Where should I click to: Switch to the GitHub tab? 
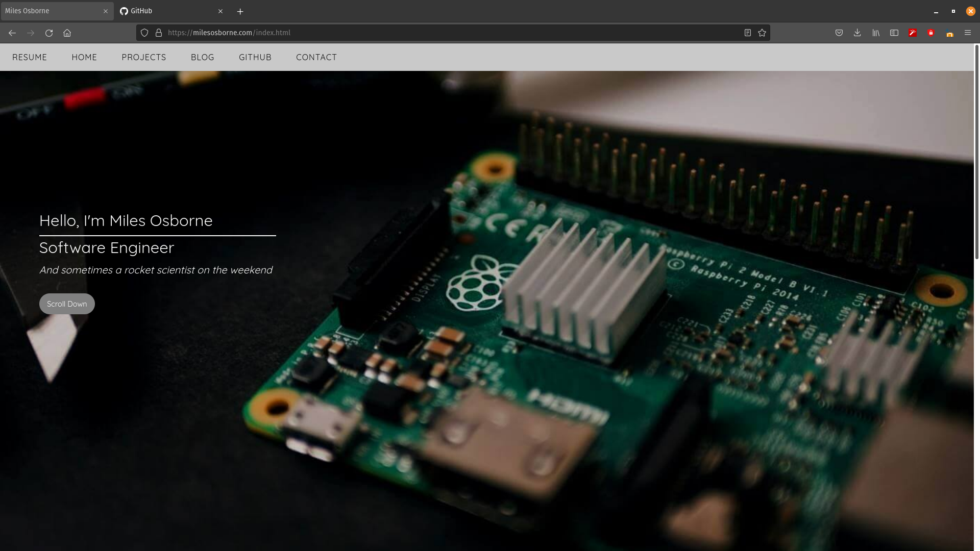[172, 11]
